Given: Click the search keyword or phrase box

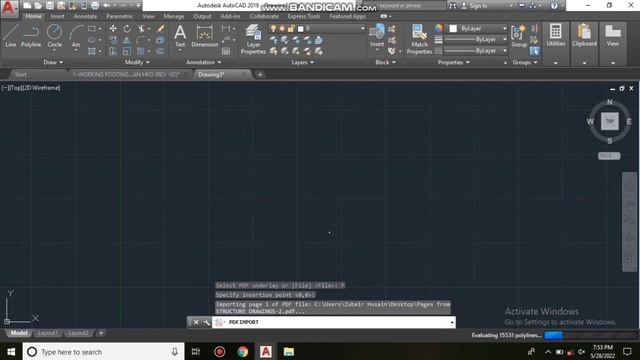Looking at the screenshot, I should click(x=404, y=6).
